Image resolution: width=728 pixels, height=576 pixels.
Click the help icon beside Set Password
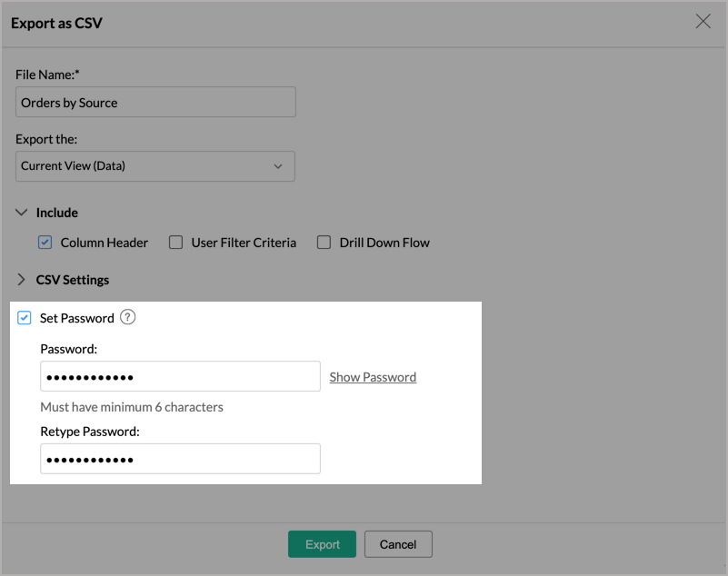(x=128, y=318)
